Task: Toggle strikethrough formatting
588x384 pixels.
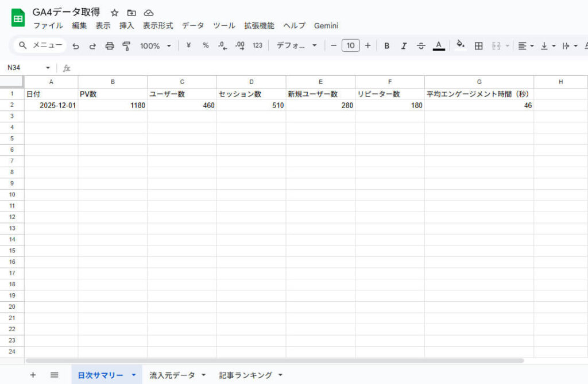Action: pyautogui.click(x=421, y=45)
